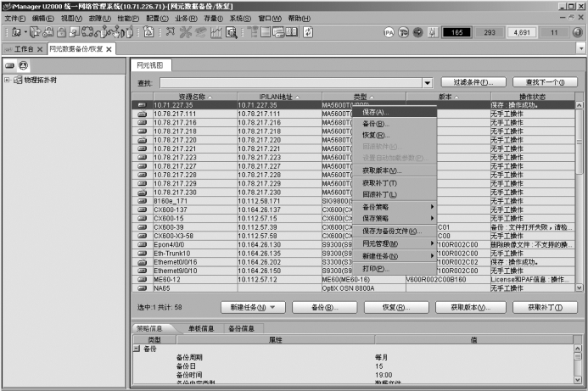
Task: Close the 网元数据备份/恢复 tab
Action: pyautogui.click(x=109, y=49)
